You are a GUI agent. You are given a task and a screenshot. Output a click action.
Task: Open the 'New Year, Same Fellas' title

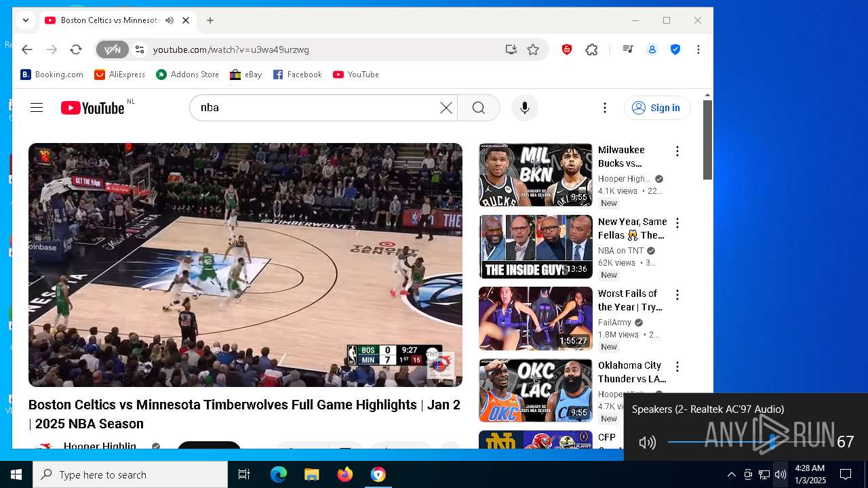click(633, 228)
